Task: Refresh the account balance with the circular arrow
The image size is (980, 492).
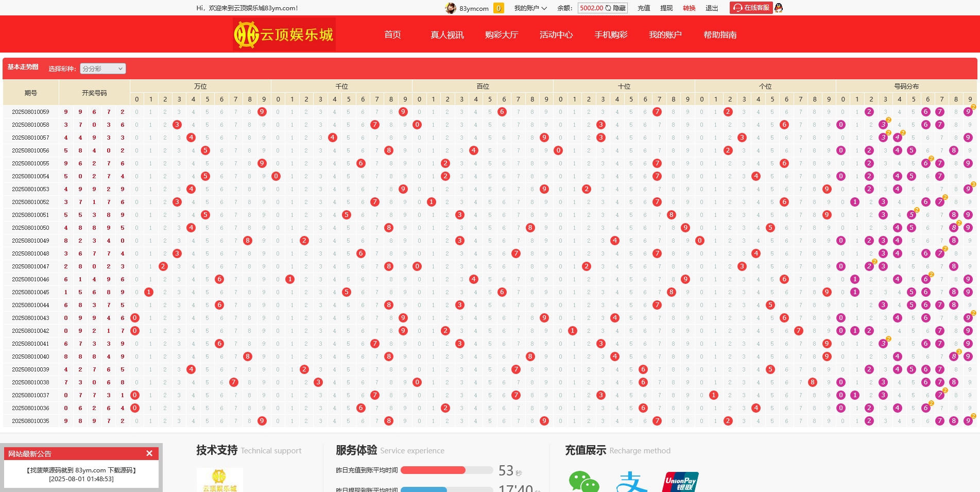Action: coord(608,8)
